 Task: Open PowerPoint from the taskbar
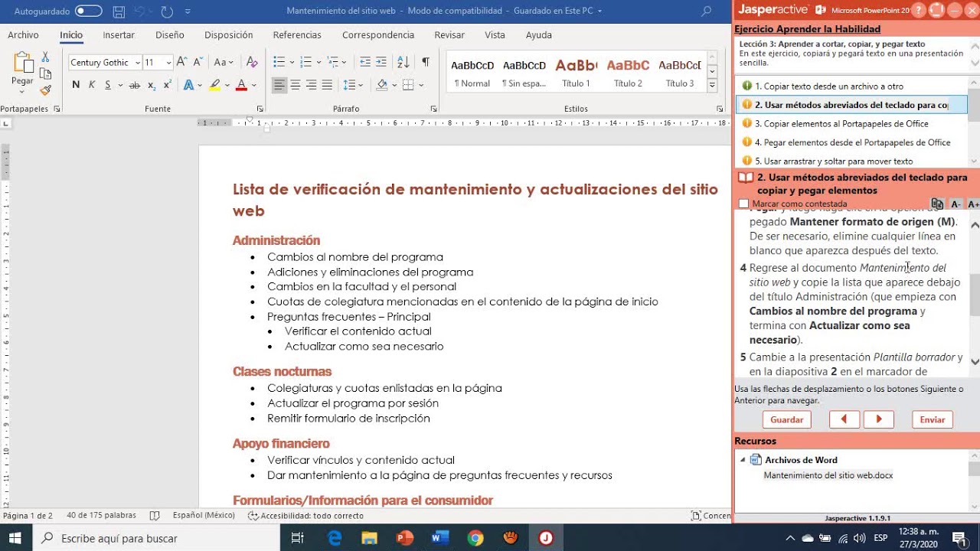[x=405, y=538]
